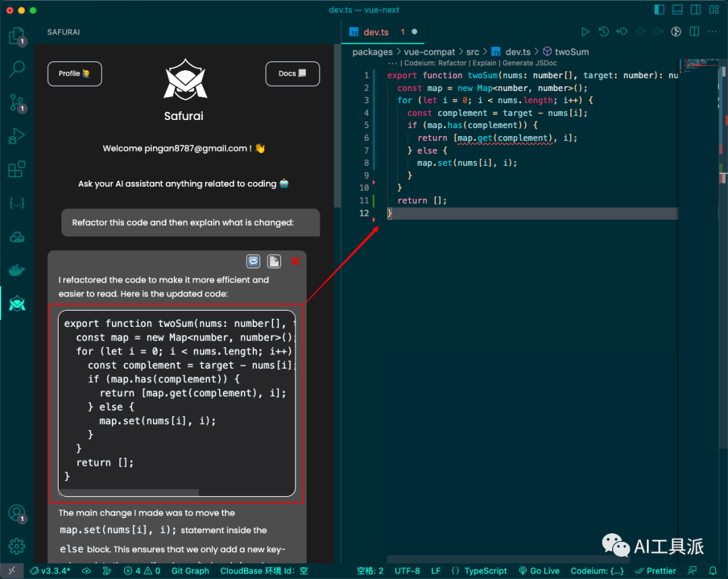Open the Docker view in activity bar
This screenshot has height=579, width=728.
click(17, 270)
